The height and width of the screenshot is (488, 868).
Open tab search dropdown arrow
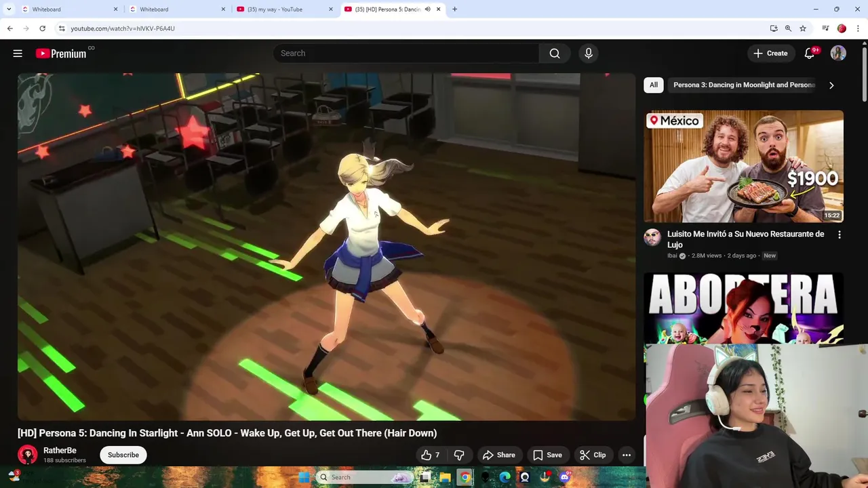9,9
